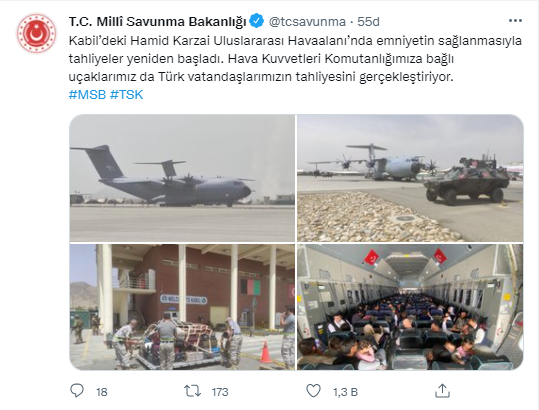
Task: Click the 1,3 B likes count
Action: pyautogui.click(x=345, y=392)
